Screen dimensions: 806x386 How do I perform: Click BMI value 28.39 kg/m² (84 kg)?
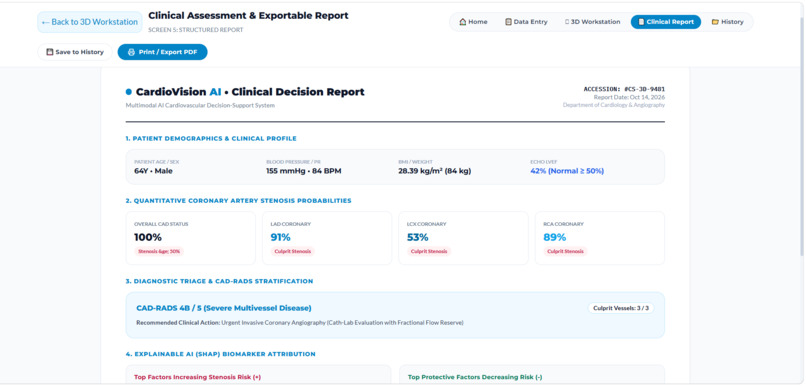(434, 171)
